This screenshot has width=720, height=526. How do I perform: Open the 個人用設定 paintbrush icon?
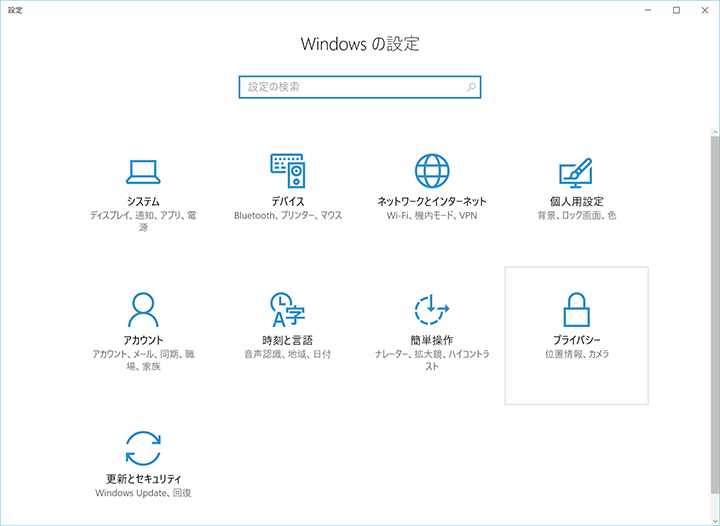(576, 173)
